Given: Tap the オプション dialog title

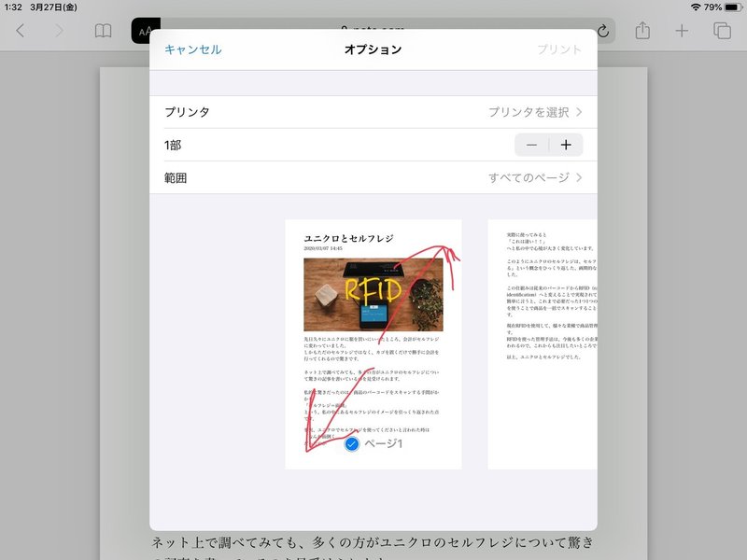Looking at the screenshot, I should coord(373,49).
